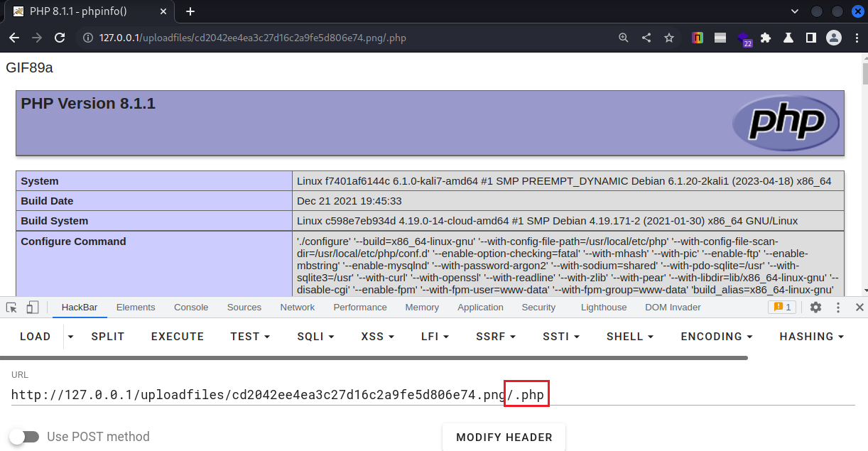Switch to the Console tab
This screenshot has height=451, width=868.
pyautogui.click(x=191, y=308)
